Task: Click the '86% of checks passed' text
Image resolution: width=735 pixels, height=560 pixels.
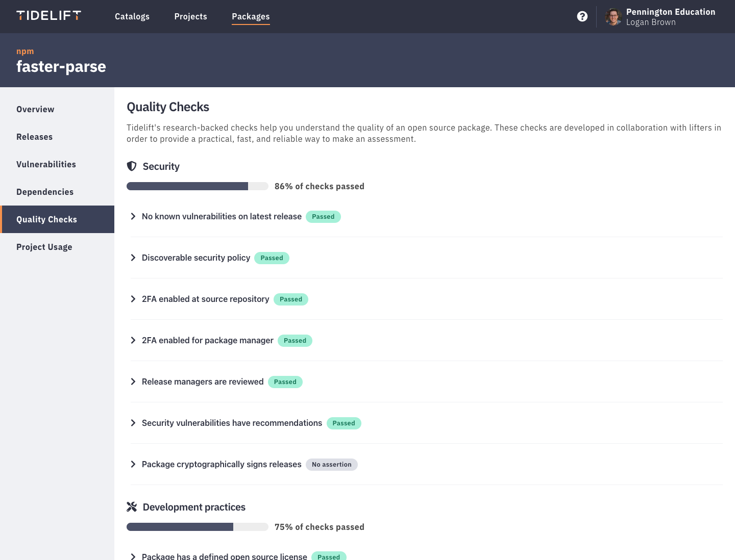Action: pos(320,186)
